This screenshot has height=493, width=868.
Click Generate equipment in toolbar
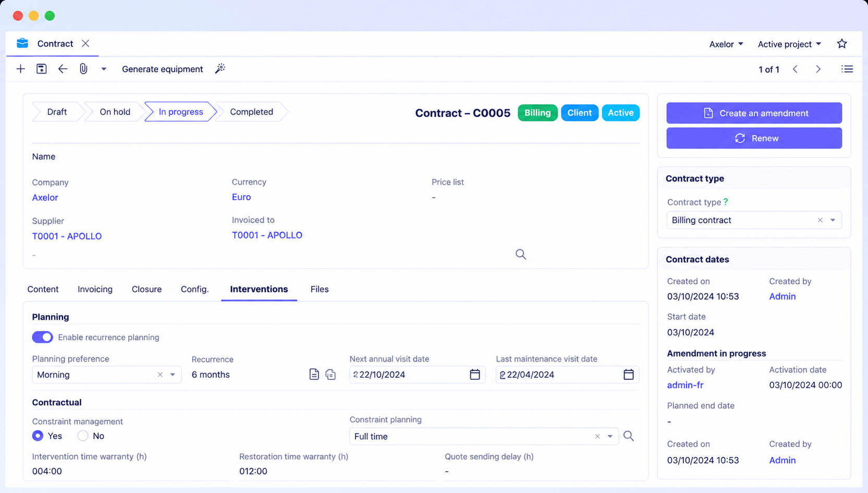click(x=162, y=69)
